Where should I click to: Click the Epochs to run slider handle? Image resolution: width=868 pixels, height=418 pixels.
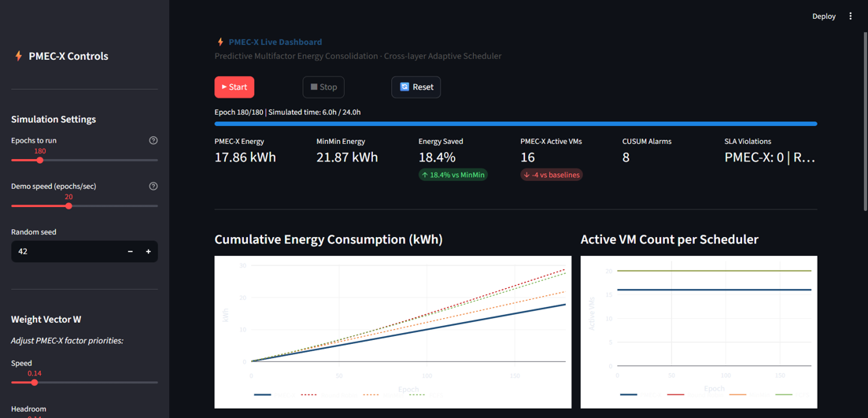click(40, 160)
